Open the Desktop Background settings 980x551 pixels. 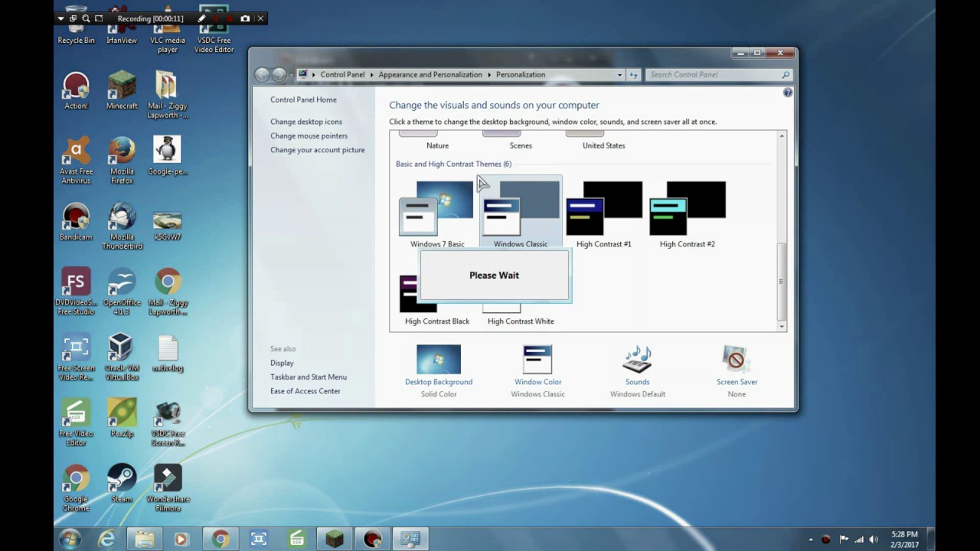point(439,371)
